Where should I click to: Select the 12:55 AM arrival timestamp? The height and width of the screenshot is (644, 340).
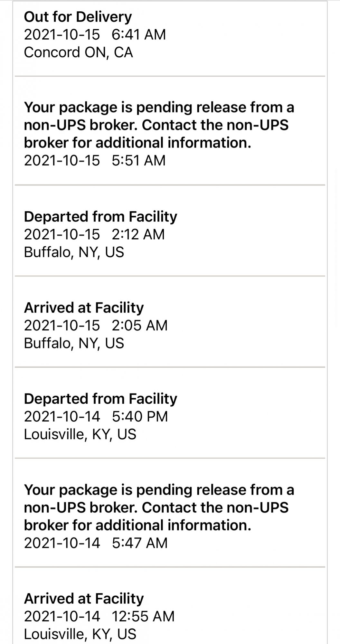99,616
